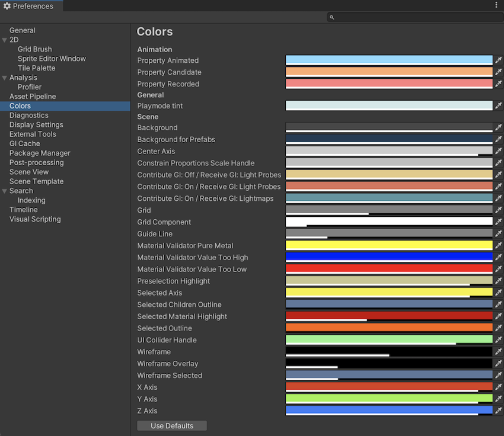Use the eyedropper next to Playmode tint
Image resolution: width=504 pixels, height=436 pixels.
click(x=498, y=105)
